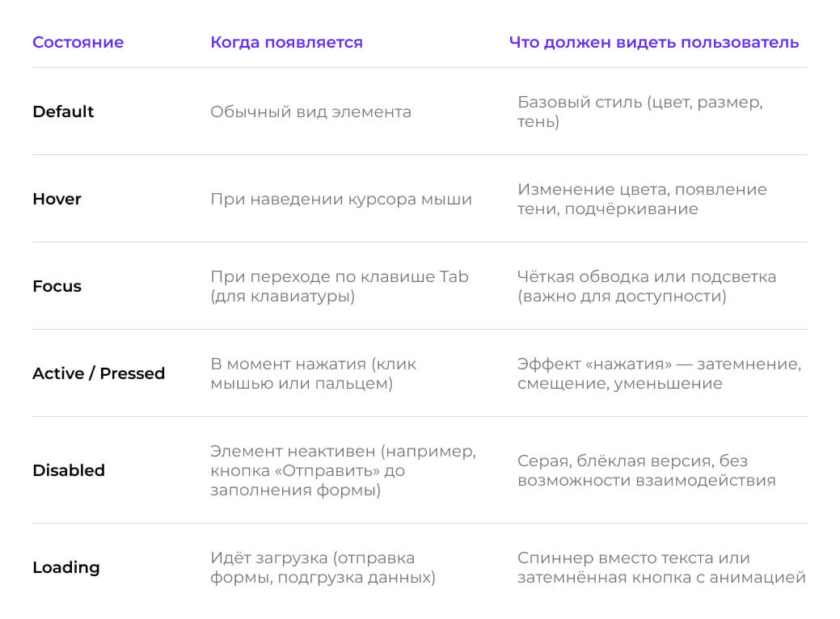This screenshot has height=619, width=840.
Task: Select the Loading state label
Action: (66, 567)
